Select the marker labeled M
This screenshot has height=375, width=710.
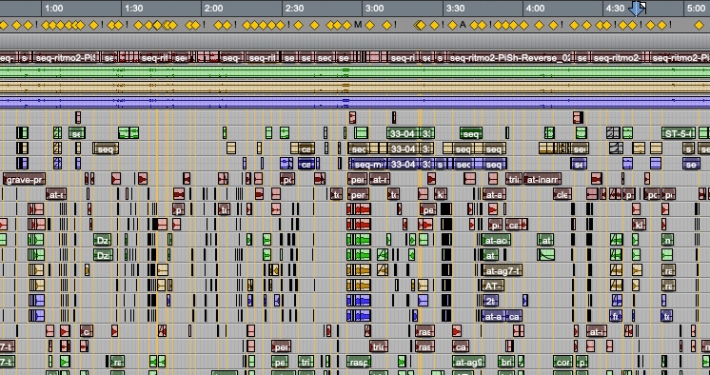tap(358, 25)
